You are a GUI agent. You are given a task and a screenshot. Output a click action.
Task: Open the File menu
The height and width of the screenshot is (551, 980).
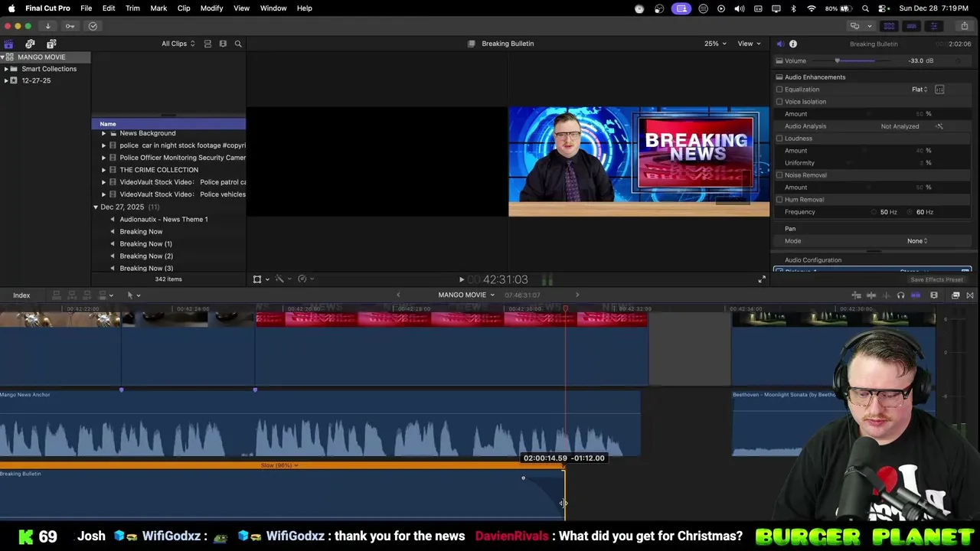coord(87,8)
